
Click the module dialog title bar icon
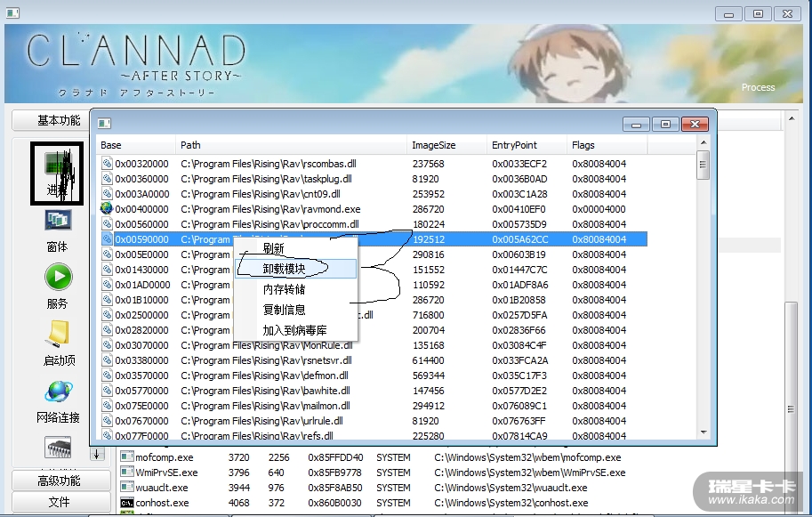[104, 123]
